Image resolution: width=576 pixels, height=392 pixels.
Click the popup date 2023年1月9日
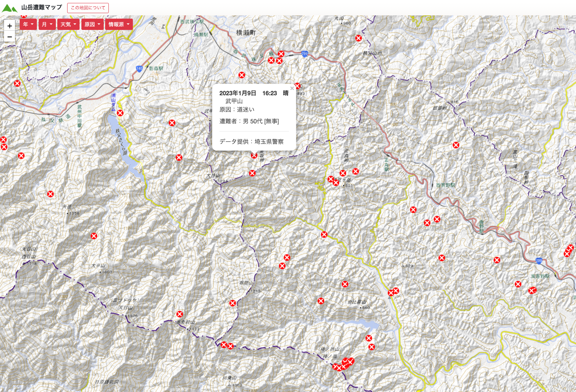click(238, 93)
